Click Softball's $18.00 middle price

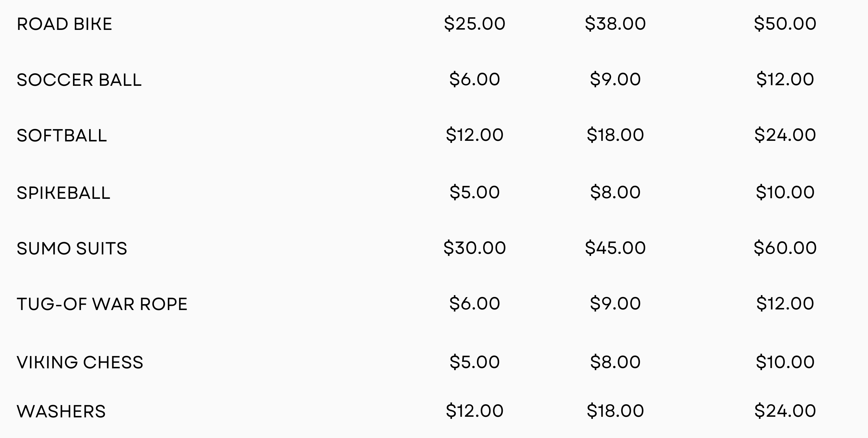click(x=615, y=135)
